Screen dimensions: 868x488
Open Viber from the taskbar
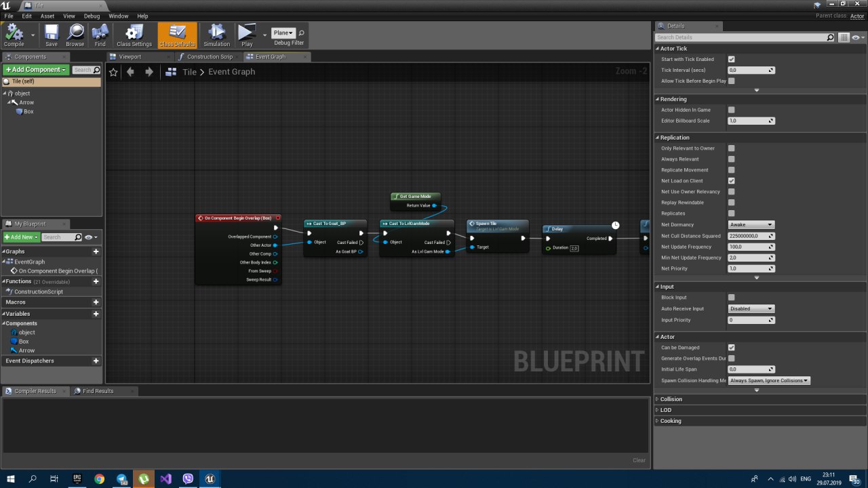[188, 479]
